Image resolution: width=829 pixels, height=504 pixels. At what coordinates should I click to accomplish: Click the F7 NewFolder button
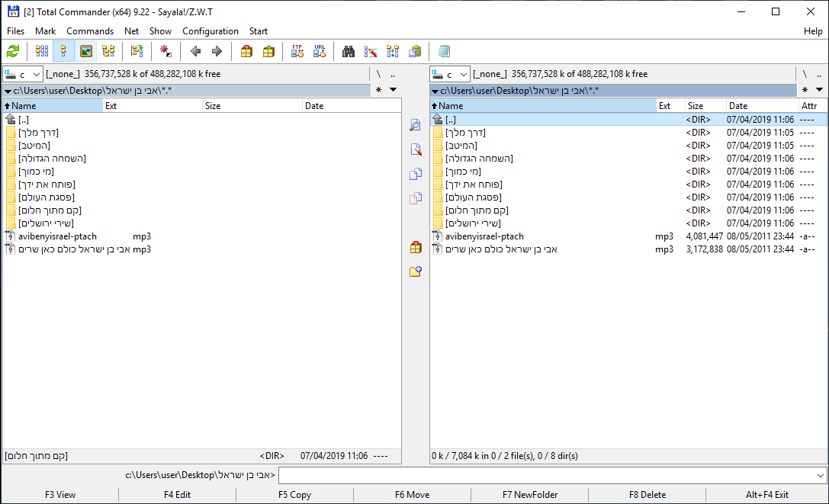pos(530,495)
